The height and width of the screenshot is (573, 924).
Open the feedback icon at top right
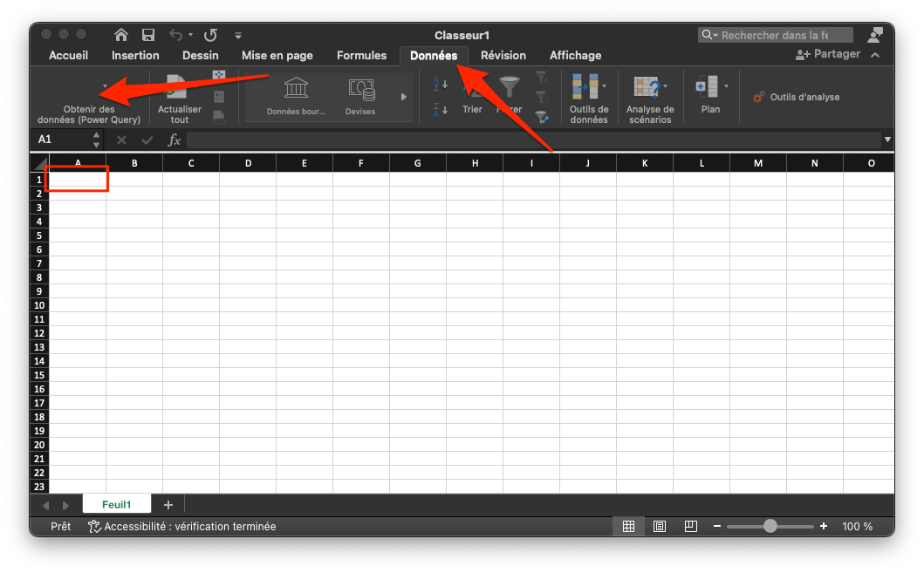pyautogui.click(x=875, y=35)
